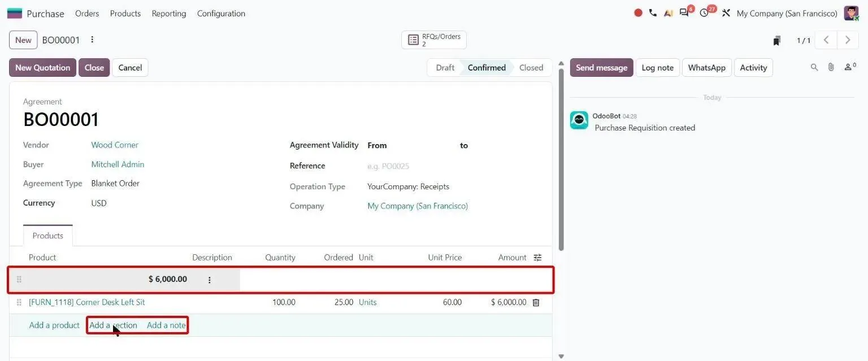
Task: Click the quantity value 100.00
Action: [x=284, y=302]
